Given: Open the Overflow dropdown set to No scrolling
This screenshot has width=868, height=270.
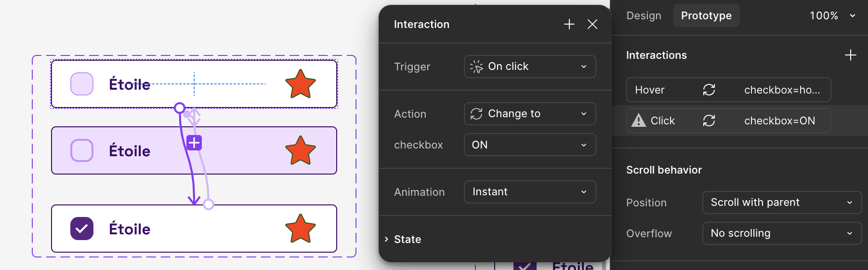Looking at the screenshot, I should pyautogui.click(x=781, y=233).
